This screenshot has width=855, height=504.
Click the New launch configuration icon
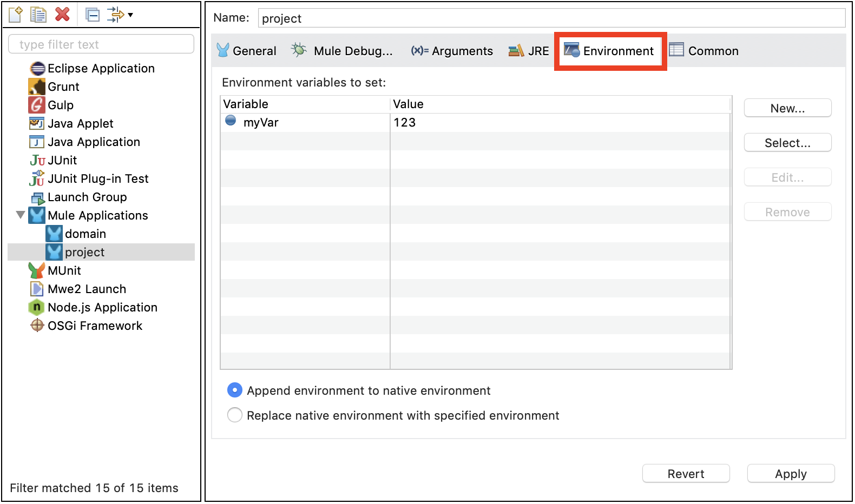pos(16,15)
